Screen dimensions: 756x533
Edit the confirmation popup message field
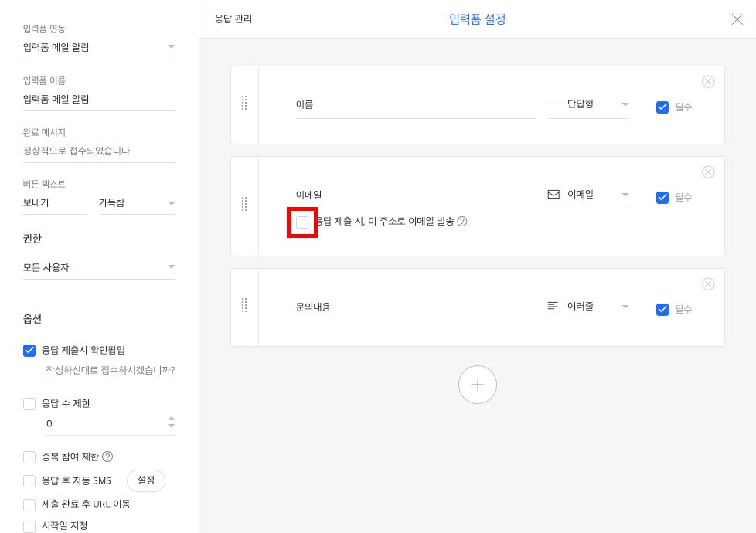click(111, 371)
